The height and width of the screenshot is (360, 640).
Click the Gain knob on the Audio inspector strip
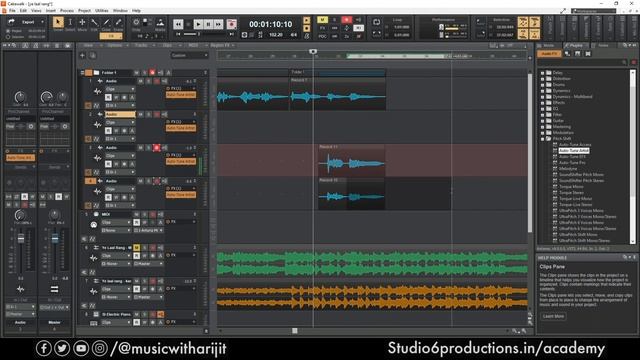click(20, 97)
